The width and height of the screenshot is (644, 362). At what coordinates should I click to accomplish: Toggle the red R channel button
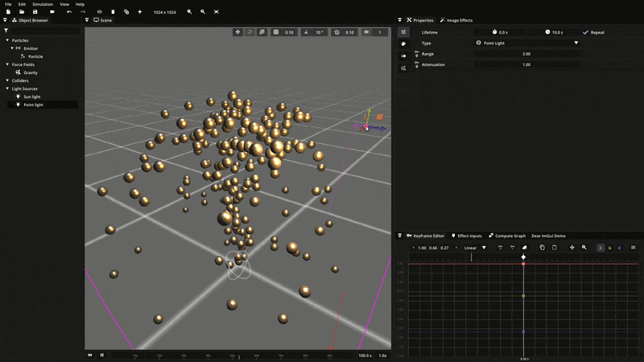click(x=601, y=248)
